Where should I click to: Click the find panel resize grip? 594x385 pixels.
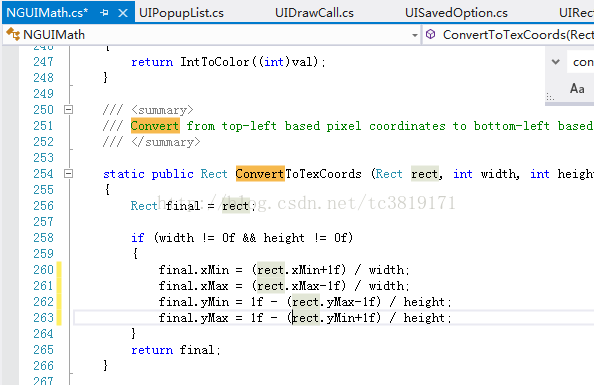pyautogui.click(x=550, y=98)
